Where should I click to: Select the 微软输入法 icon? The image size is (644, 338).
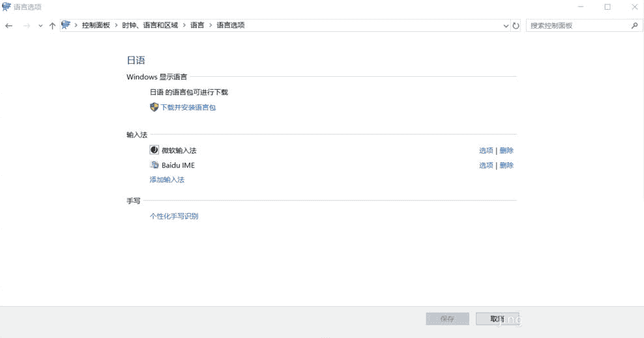154,150
